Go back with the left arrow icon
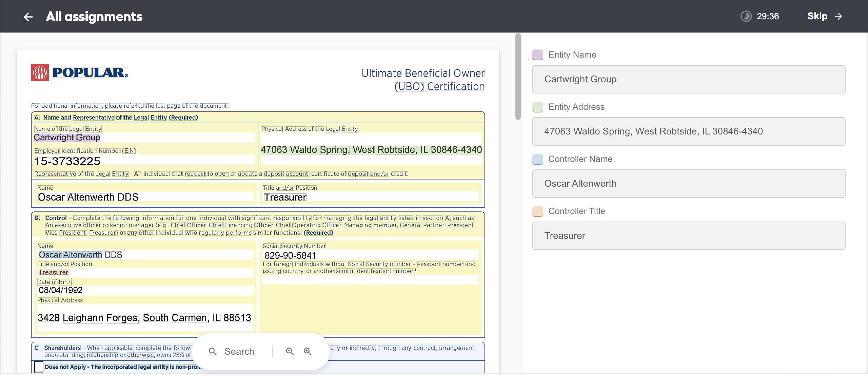Viewport: 868px width, 376px height. [28, 17]
